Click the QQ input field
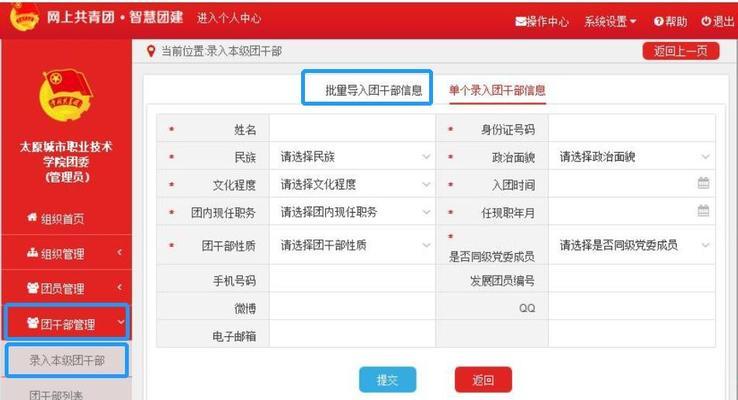Screen dimensions: 738x400 [632, 308]
